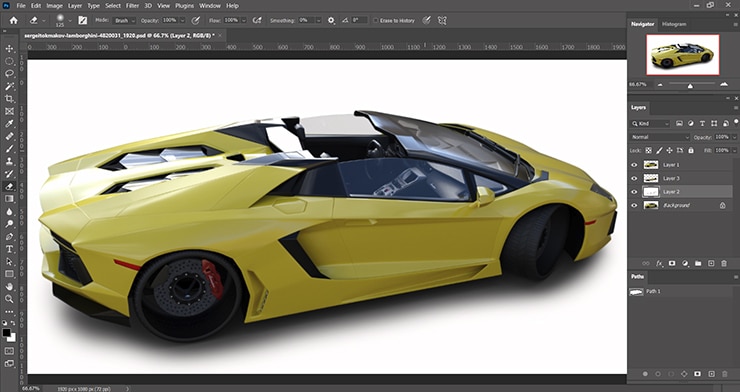Open the layer blend mode Normal dropdown

coord(660,137)
